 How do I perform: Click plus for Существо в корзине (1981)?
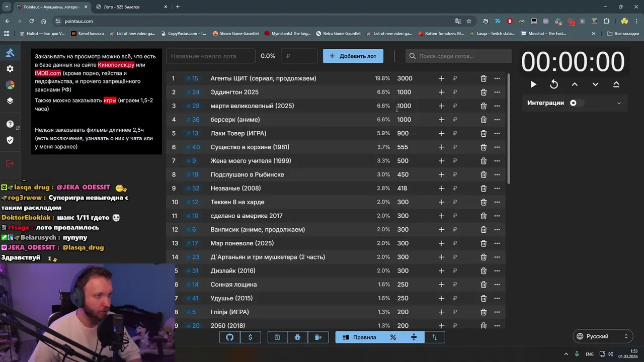(x=442, y=147)
